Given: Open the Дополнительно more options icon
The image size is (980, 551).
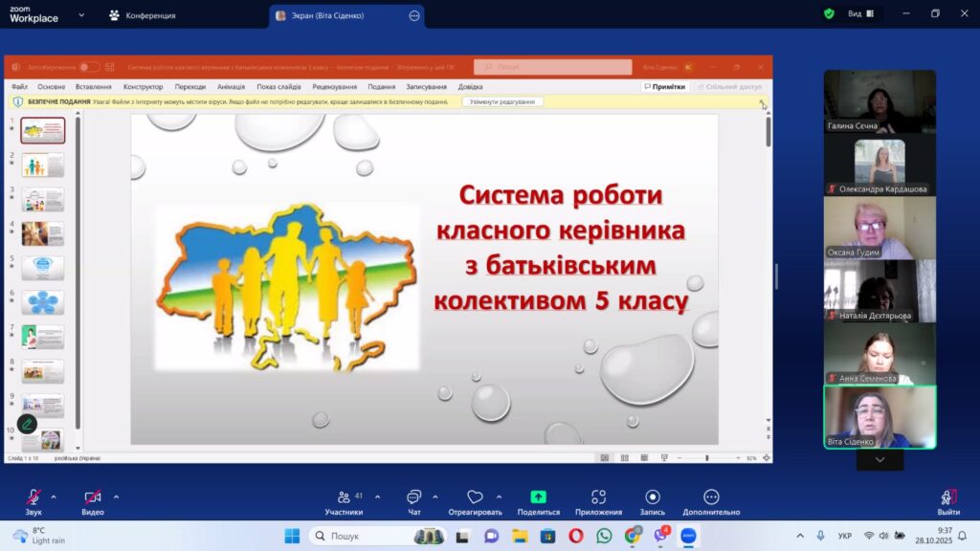Looking at the screenshot, I should coord(711,498).
